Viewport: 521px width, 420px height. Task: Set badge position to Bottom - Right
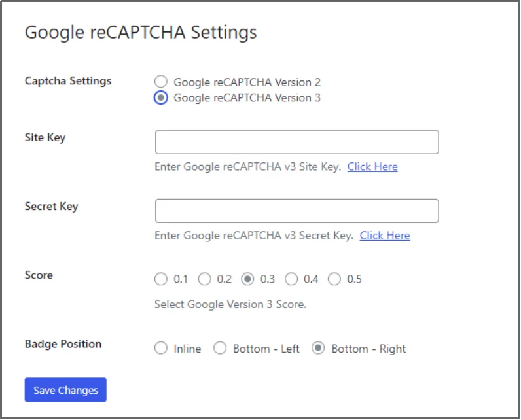click(318, 348)
